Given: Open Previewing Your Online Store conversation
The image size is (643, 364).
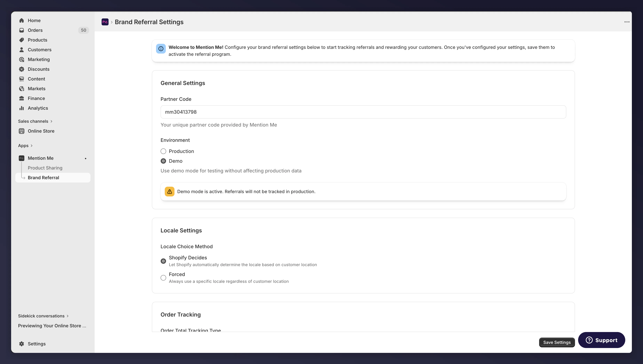Looking at the screenshot, I should 52,326.
